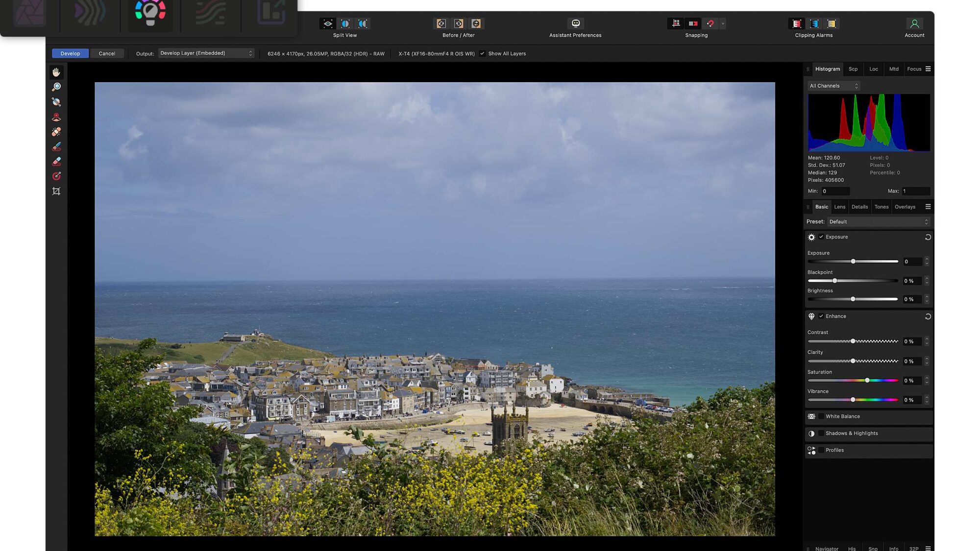Select the Zoom tool in the toolbar

[x=56, y=87]
